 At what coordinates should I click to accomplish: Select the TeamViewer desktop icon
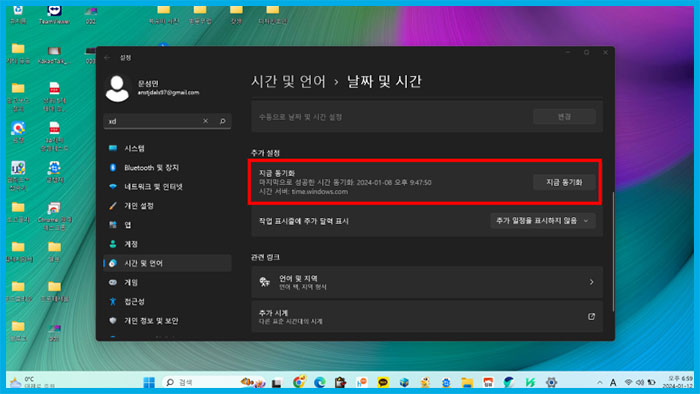pyautogui.click(x=54, y=15)
